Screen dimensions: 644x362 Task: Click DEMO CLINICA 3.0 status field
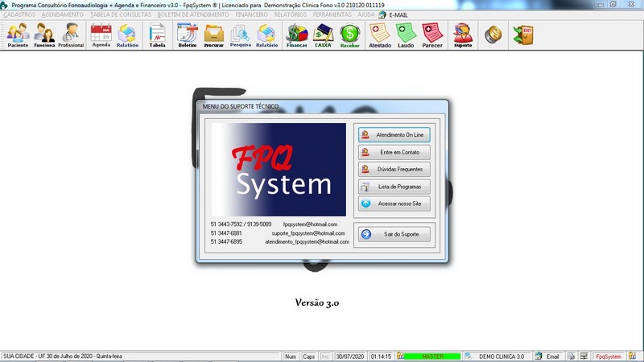pyautogui.click(x=502, y=356)
